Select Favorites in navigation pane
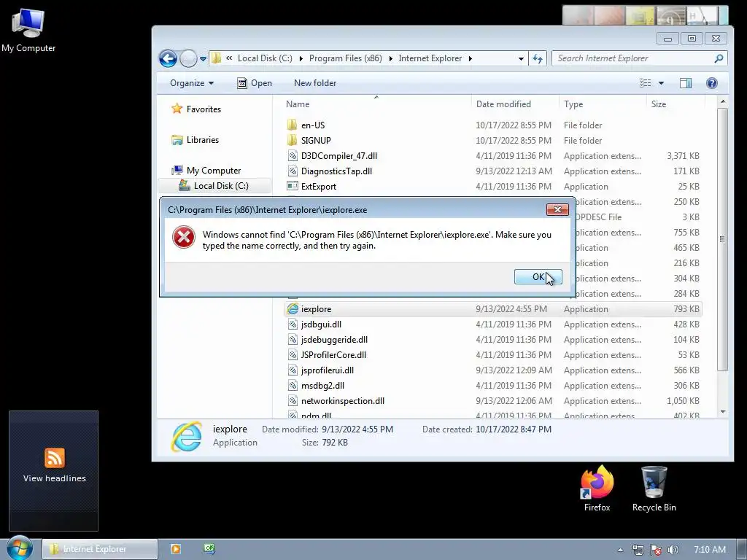747x560 pixels. coord(196,109)
